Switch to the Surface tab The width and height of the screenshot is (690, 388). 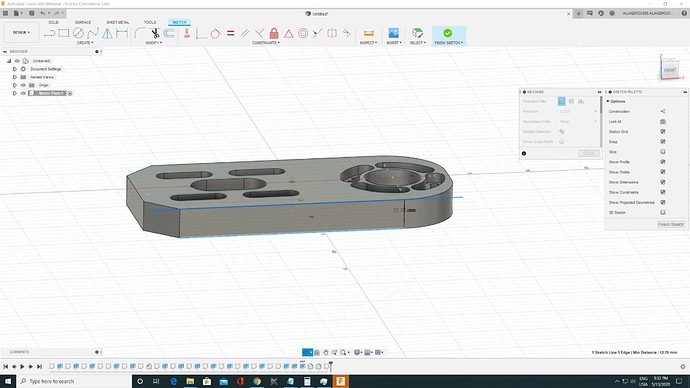point(83,22)
